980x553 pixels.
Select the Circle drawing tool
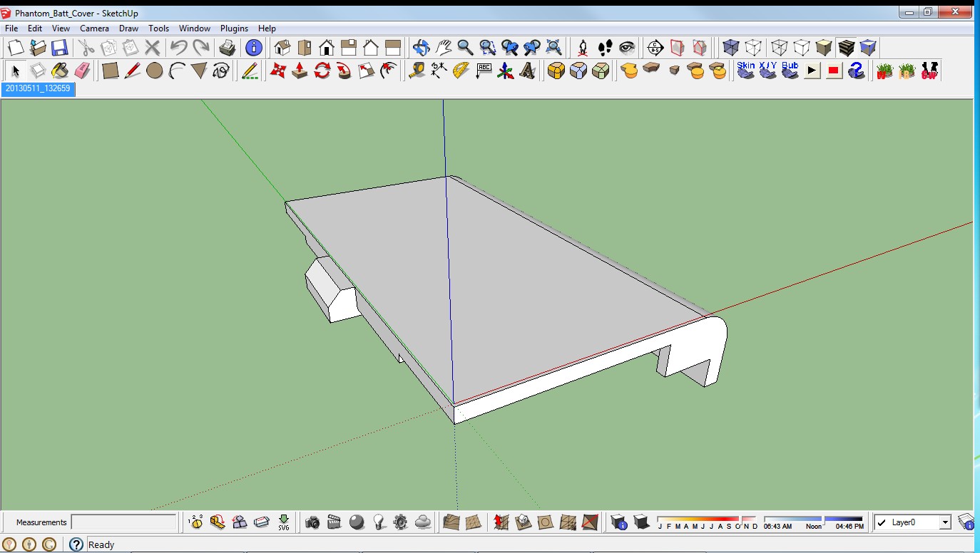coord(154,71)
